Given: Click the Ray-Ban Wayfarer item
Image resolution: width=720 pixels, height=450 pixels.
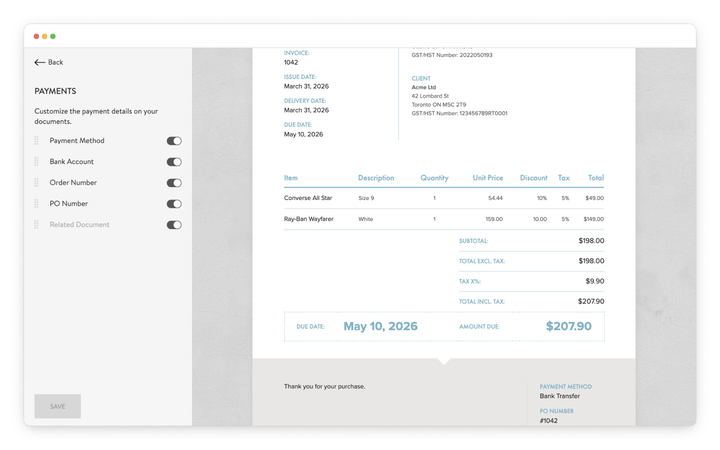Looking at the screenshot, I should click(309, 219).
